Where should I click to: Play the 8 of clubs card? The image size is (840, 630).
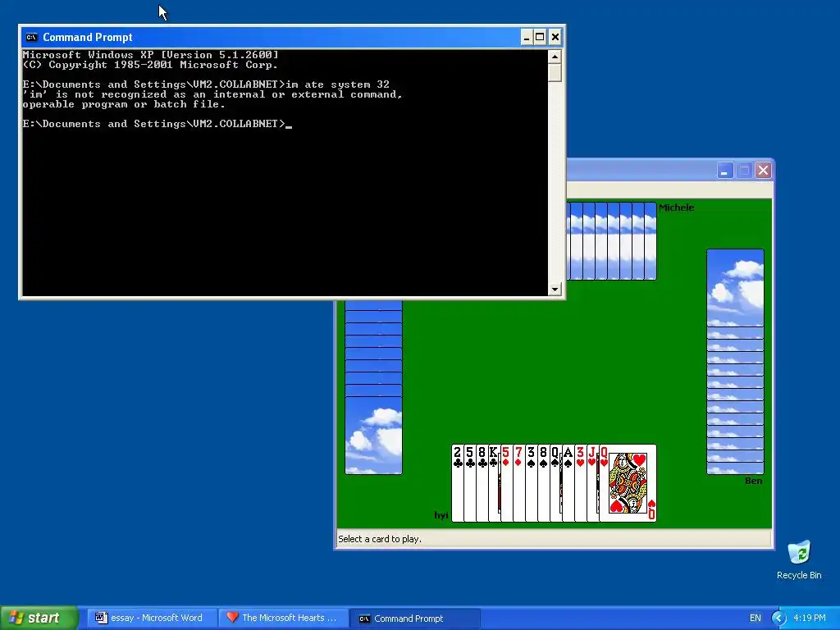point(482,482)
